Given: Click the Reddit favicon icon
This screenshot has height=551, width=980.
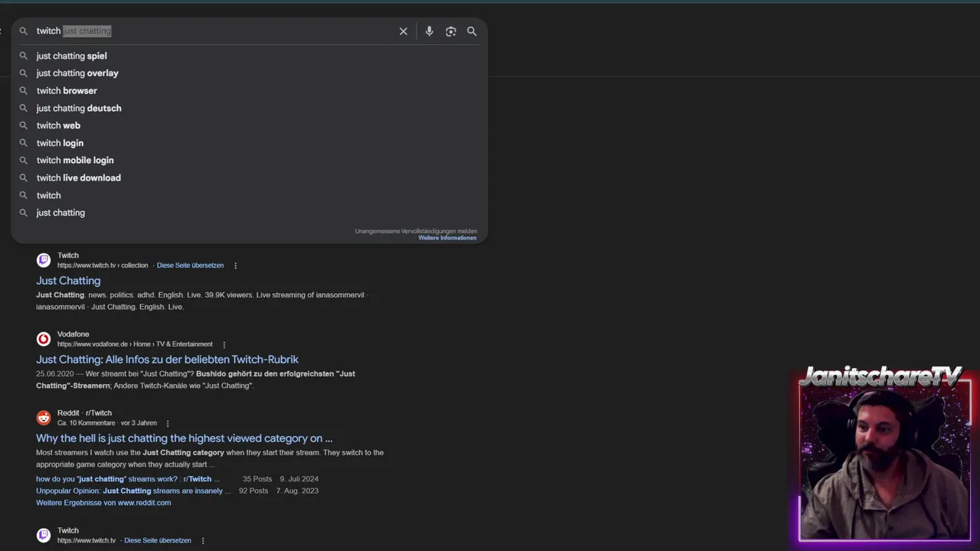Looking at the screenshot, I should coord(44,418).
